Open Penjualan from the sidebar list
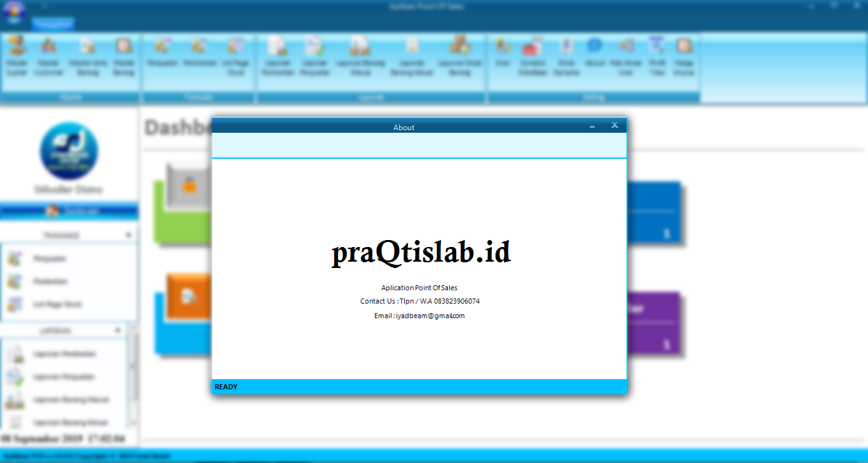 point(50,258)
